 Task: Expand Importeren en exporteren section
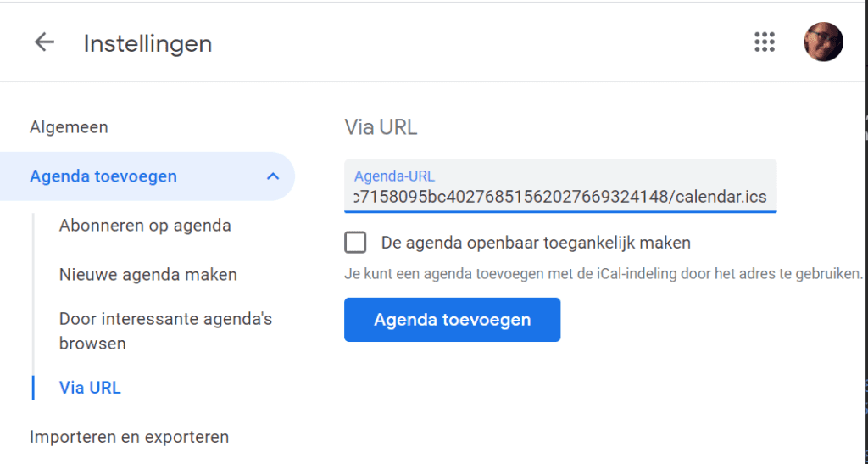click(x=129, y=437)
